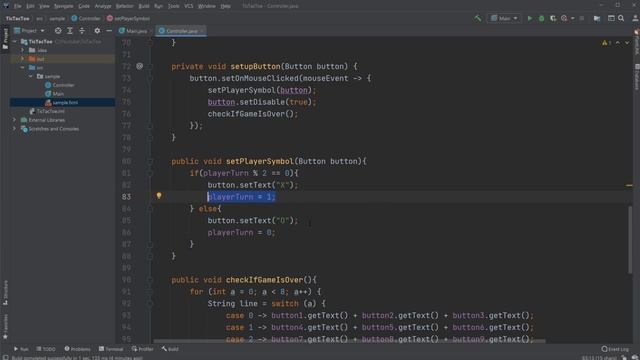This screenshot has width=640, height=360.
Task: Run the Main configuration with the green play icon
Action: (x=530, y=18)
